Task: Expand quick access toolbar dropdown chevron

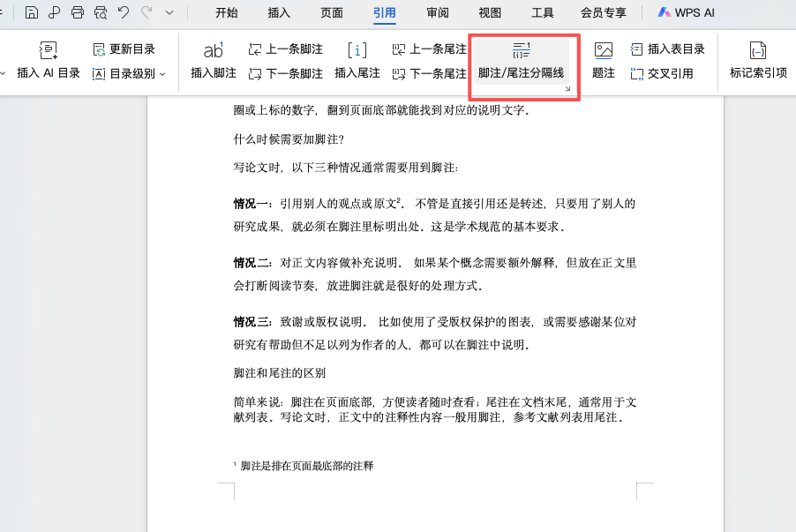Action: point(169,12)
